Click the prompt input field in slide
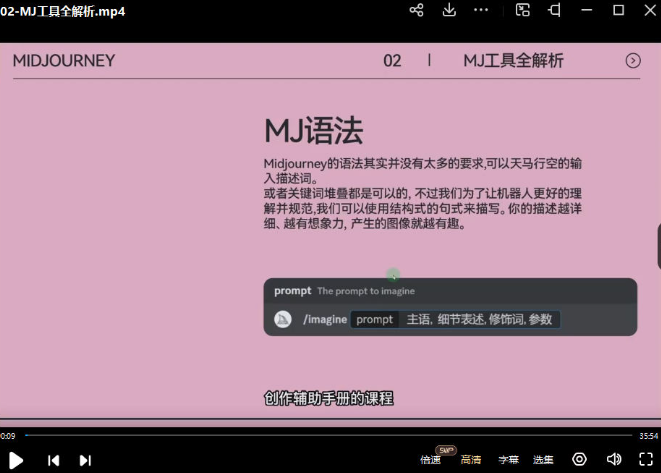This screenshot has width=661, height=473. tap(455, 319)
